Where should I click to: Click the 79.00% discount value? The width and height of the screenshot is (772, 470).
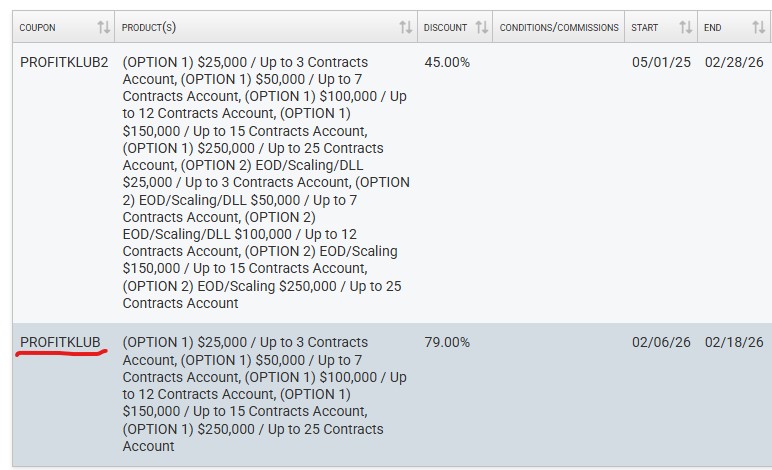447,342
